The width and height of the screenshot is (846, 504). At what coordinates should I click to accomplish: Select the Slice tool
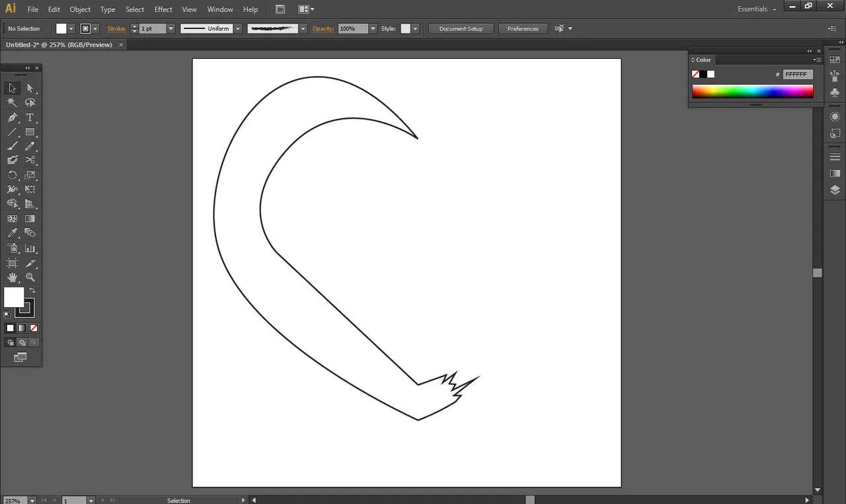point(30,264)
